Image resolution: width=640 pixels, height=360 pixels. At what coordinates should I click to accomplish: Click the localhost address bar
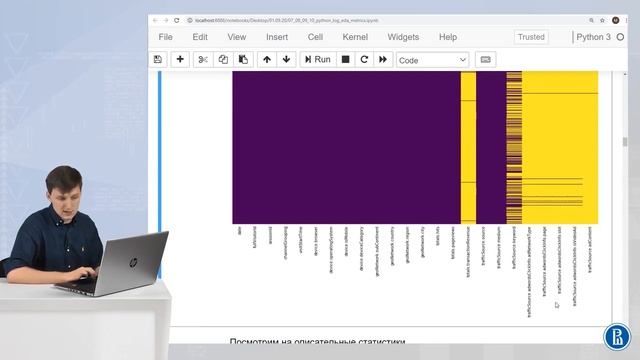click(x=386, y=20)
